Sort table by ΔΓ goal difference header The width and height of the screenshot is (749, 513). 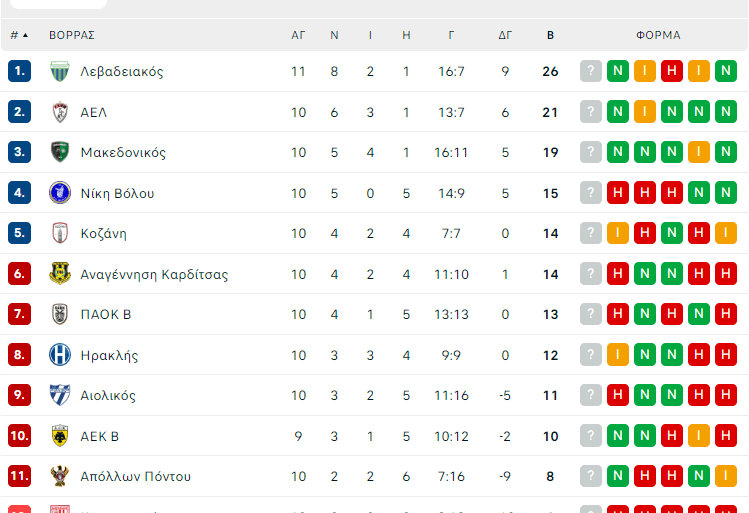pyautogui.click(x=505, y=35)
